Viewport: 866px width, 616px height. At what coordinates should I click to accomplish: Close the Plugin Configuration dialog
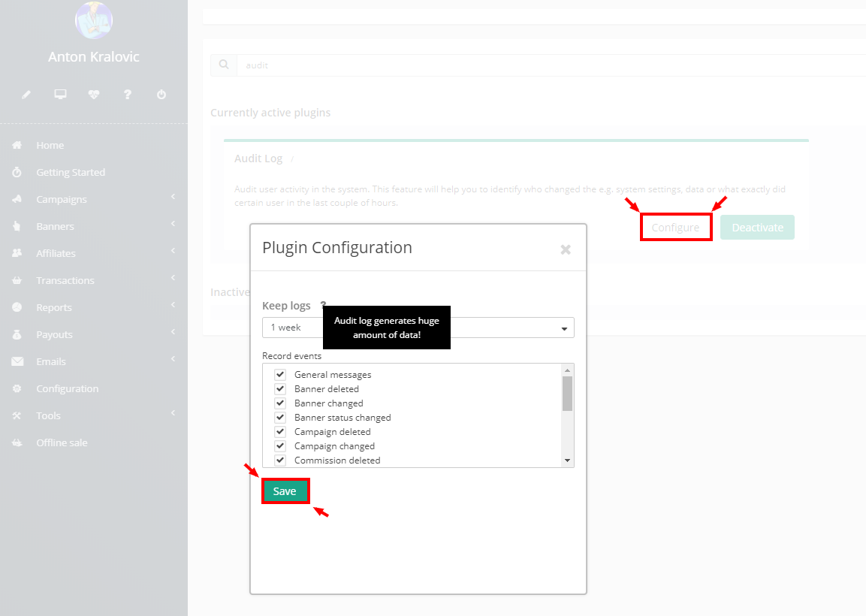tap(566, 249)
